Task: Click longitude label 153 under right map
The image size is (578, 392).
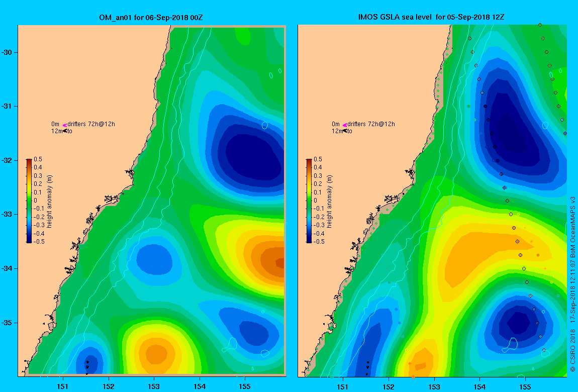Action: pyautogui.click(x=434, y=387)
